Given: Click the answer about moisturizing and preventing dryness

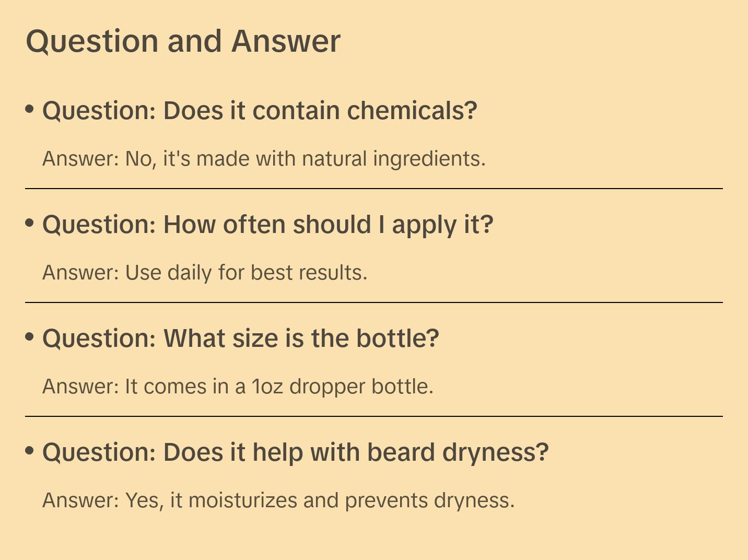Looking at the screenshot, I should [278, 500].
